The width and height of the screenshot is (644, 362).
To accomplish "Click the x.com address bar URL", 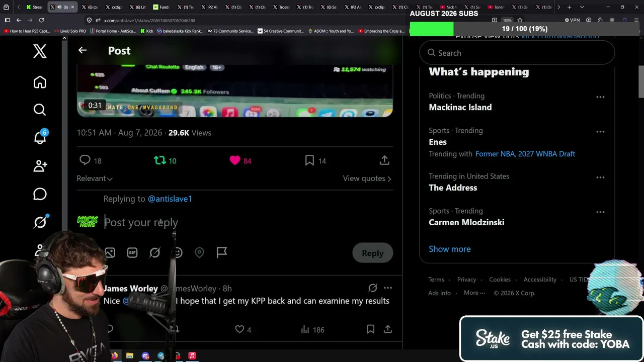I will (x=149, y=21).
